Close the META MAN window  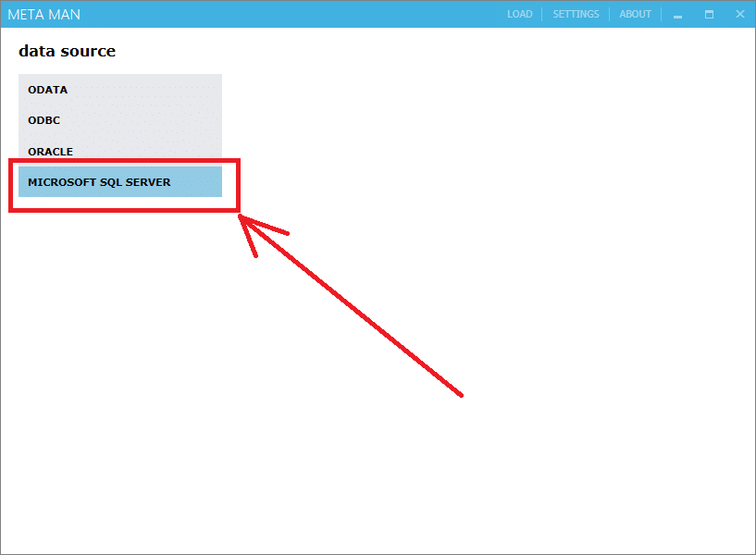click(x=740, y=14)
